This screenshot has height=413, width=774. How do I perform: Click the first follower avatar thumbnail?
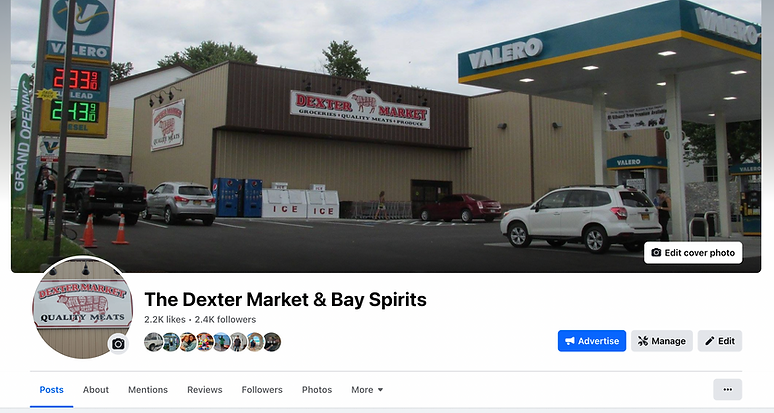coord(153,342)
